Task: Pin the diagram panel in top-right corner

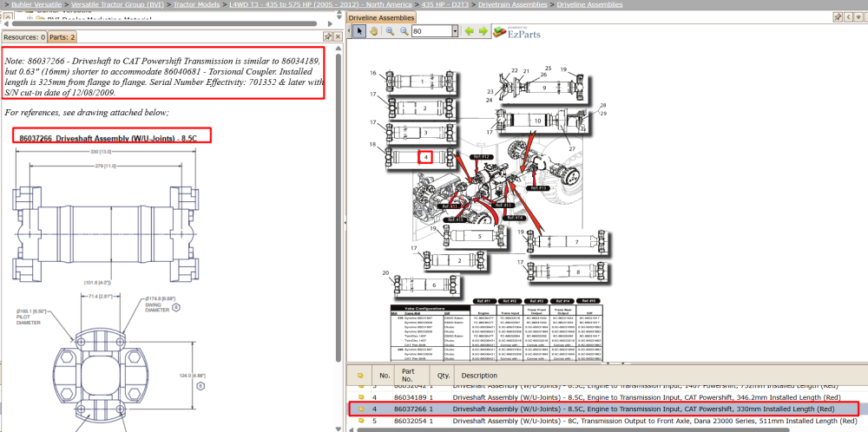Action: pos(838,17)
